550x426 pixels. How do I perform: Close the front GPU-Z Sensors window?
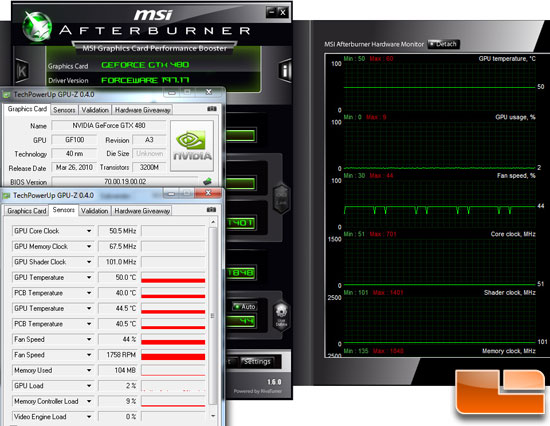point(208,193)
